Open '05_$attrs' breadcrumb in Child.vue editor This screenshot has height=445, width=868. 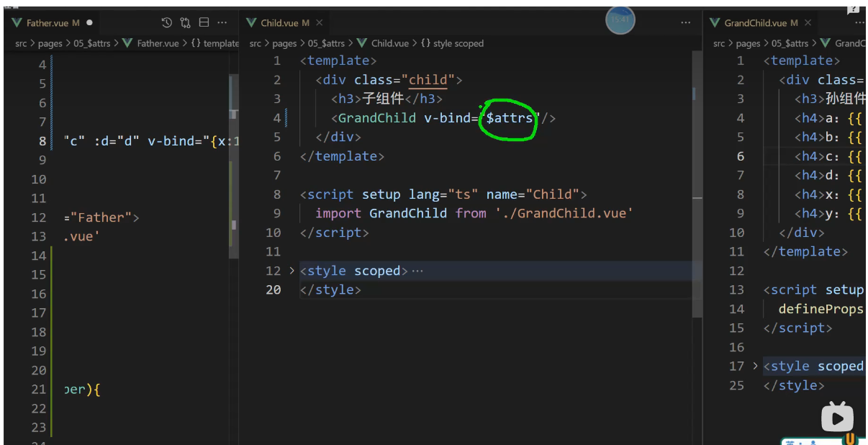click(x=326, y=43)
